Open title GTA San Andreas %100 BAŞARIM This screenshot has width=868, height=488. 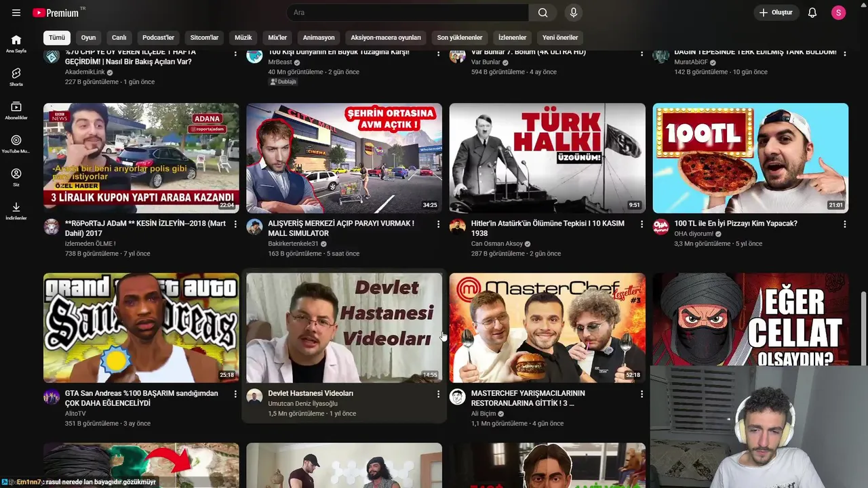142,398
